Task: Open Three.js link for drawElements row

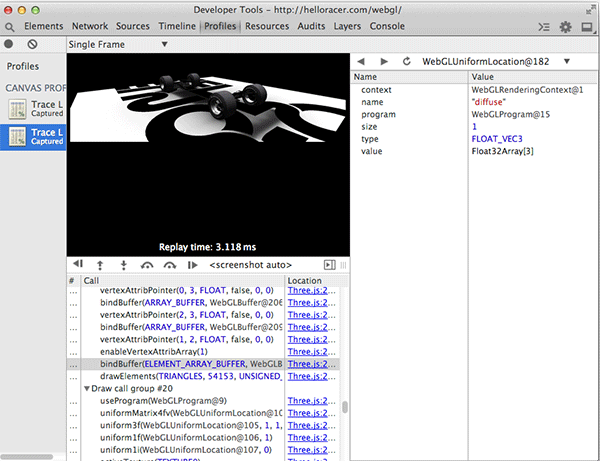Action: click(308, 376)
